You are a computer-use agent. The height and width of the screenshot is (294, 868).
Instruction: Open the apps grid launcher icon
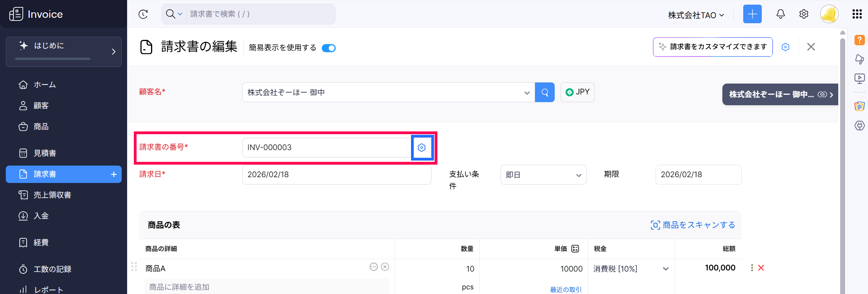click(857, 14)
